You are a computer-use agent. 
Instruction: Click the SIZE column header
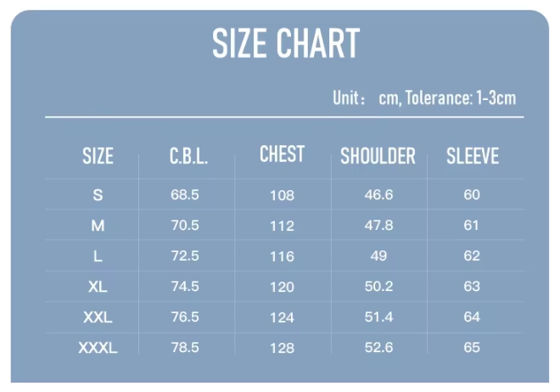(x=98, y=156)
